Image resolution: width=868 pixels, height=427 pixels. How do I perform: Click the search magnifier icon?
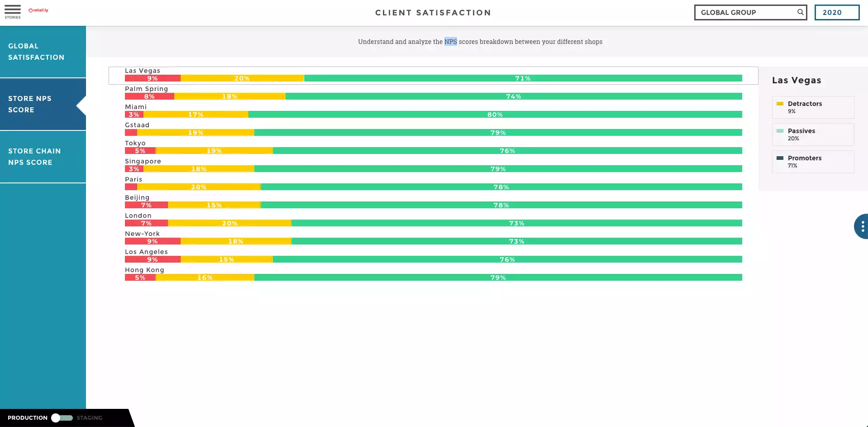(800, 12)
